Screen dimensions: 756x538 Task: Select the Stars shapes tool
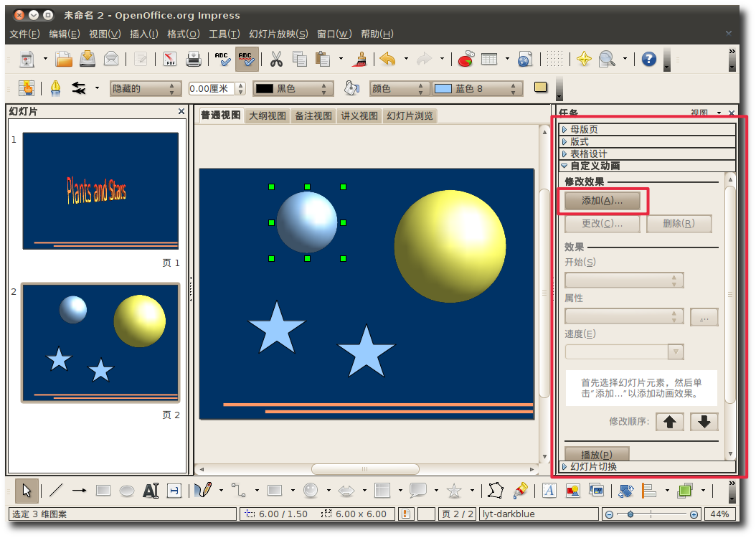click(x=454, y=491)
